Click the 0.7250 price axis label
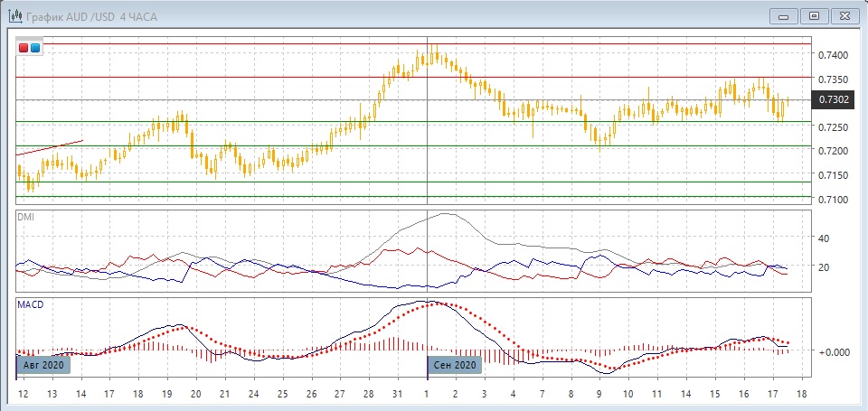868x411 pixels. pos(834,126)
